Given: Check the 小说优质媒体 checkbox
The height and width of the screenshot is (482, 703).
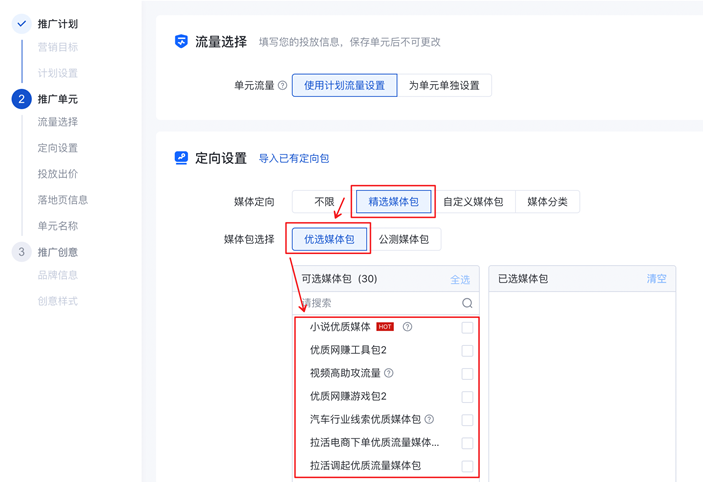Looking at the screenshot, I should click(467, 327).
